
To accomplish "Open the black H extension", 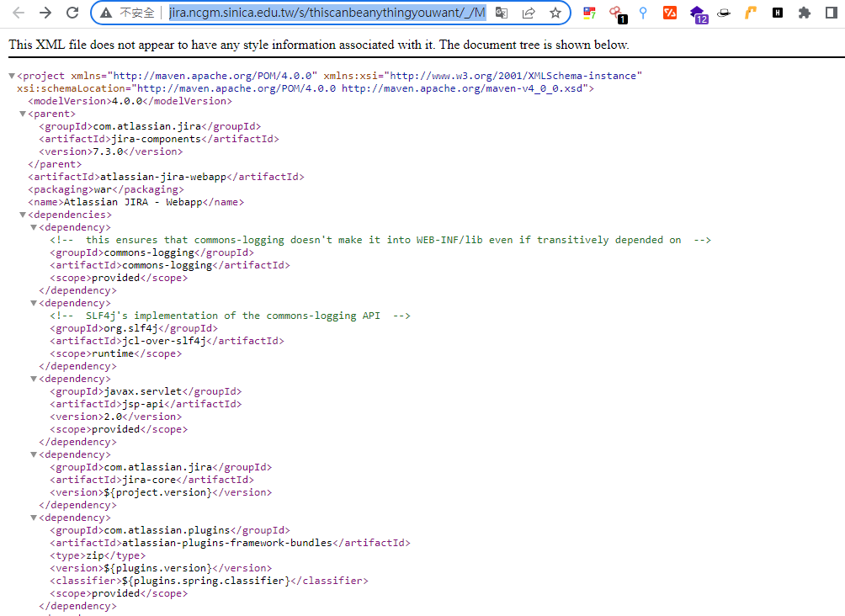I will pos(777,13).
